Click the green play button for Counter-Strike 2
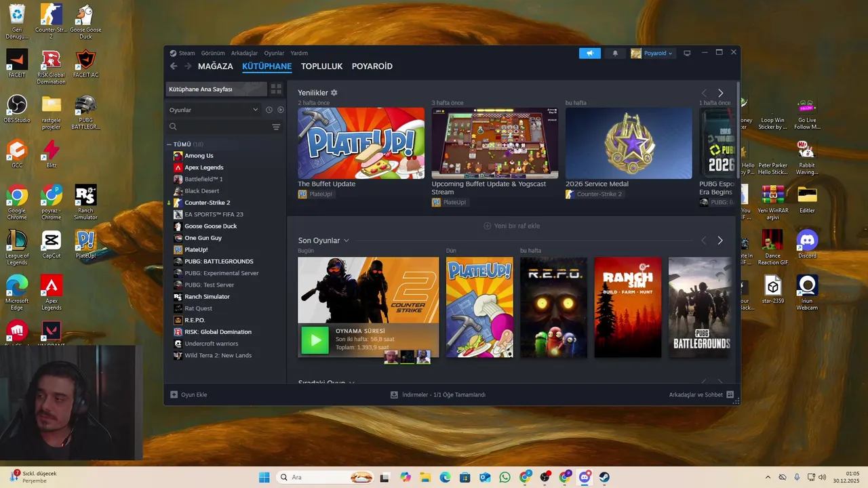 click(315, 340)
